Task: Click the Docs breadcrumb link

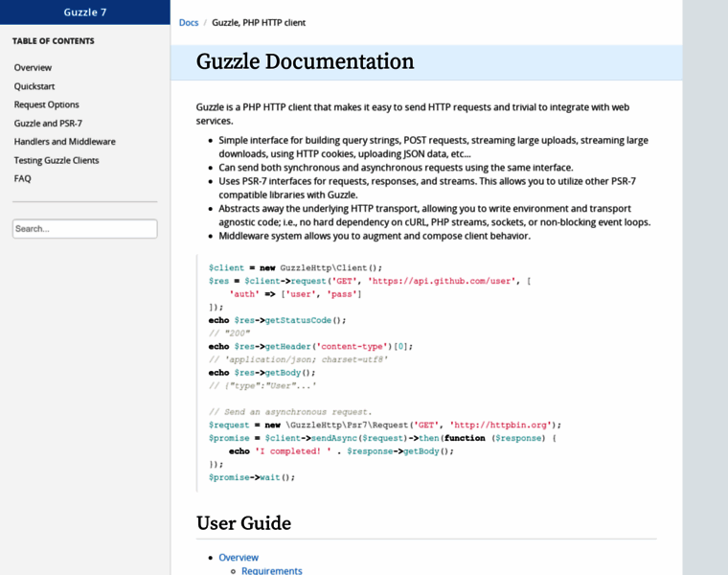Action: (x=189, y=23)
